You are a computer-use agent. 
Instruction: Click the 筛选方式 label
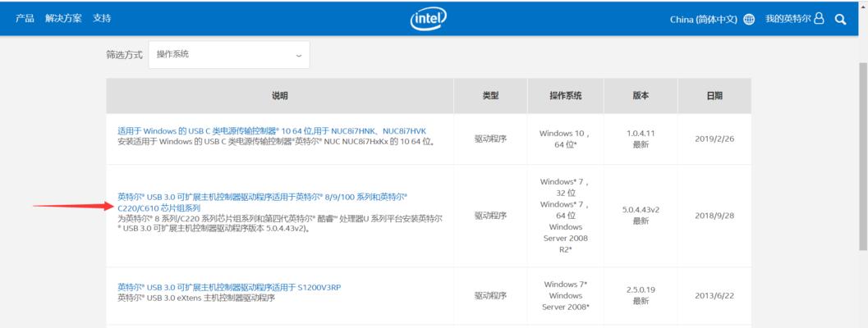click(x=124, y=55)
